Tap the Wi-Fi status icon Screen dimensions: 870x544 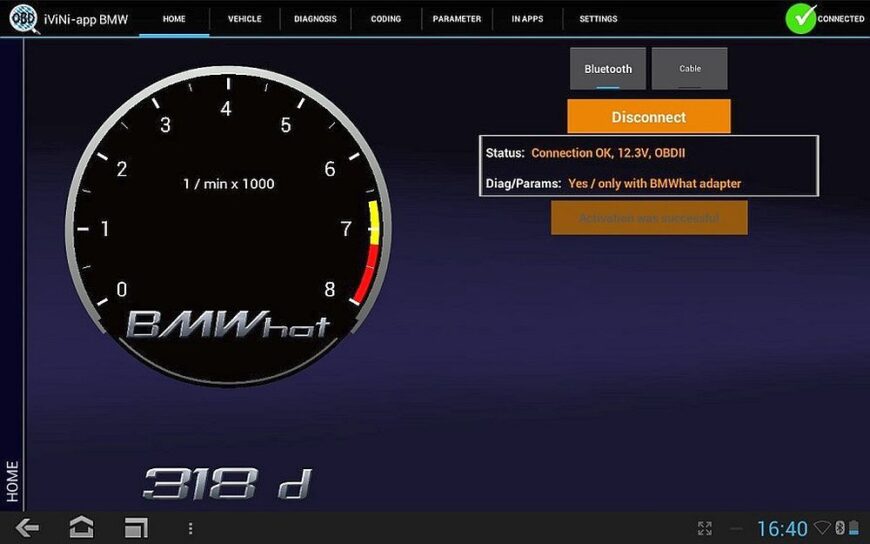click(x=822, y=528)
